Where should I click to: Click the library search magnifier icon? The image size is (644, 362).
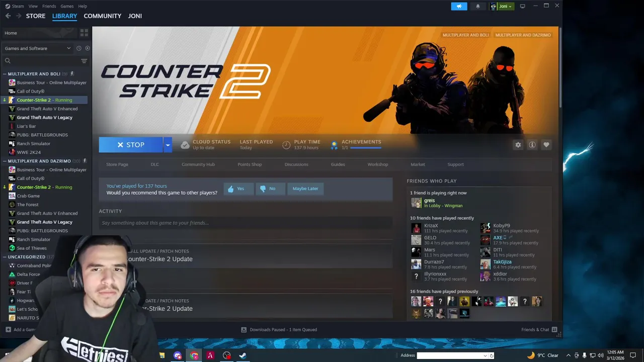[x=8, y=61]
